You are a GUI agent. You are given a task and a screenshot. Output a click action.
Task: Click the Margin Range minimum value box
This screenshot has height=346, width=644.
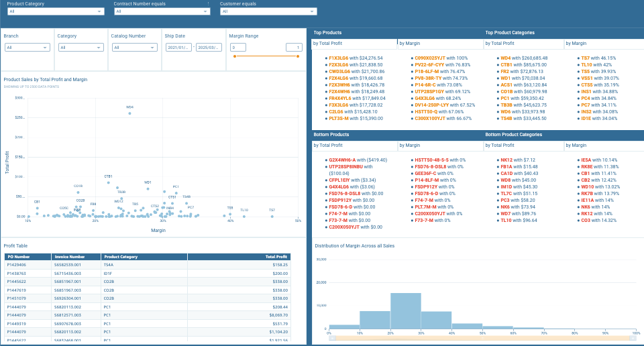coord(237,48)
